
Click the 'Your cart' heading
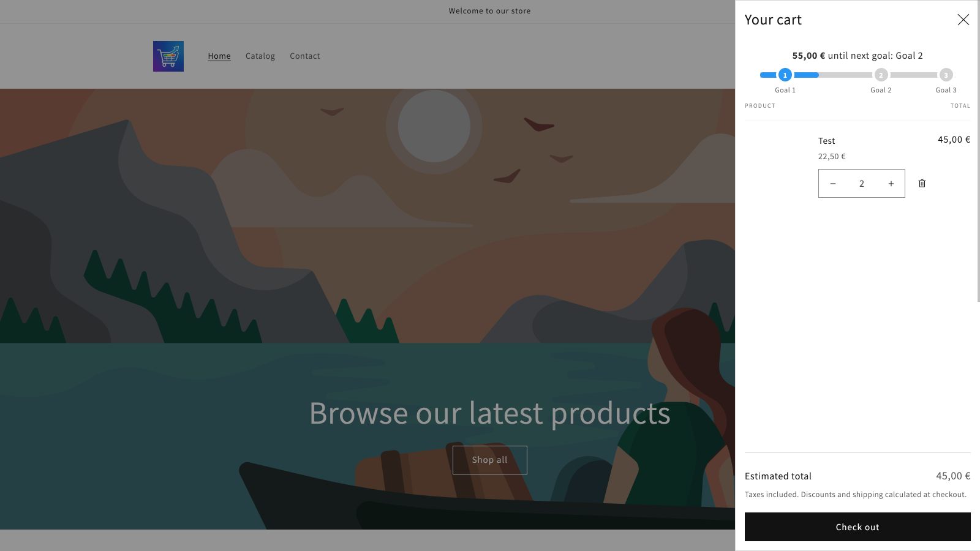773,20
